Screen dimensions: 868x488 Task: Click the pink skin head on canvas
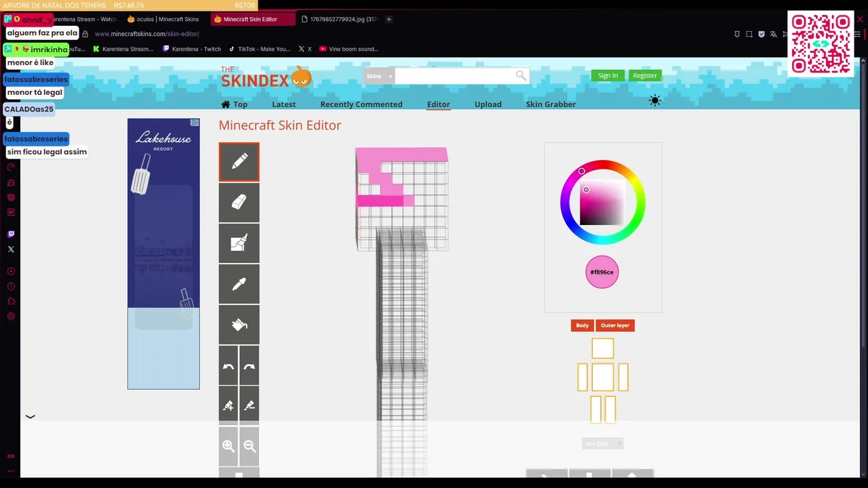click(x=401, y=199)
